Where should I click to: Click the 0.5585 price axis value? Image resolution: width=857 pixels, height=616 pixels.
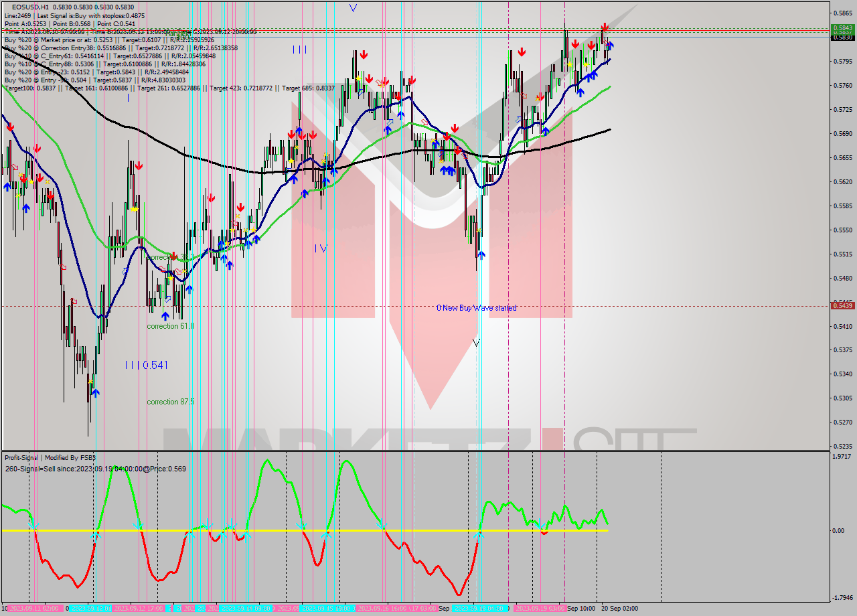click(x=842, y=206)
